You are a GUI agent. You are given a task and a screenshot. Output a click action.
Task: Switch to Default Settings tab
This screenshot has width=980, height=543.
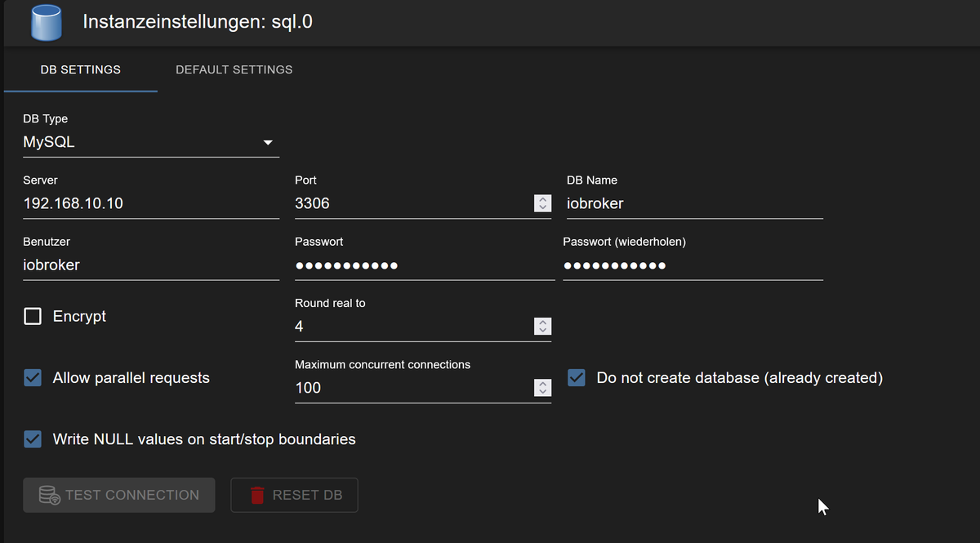(x=234, y=69)
